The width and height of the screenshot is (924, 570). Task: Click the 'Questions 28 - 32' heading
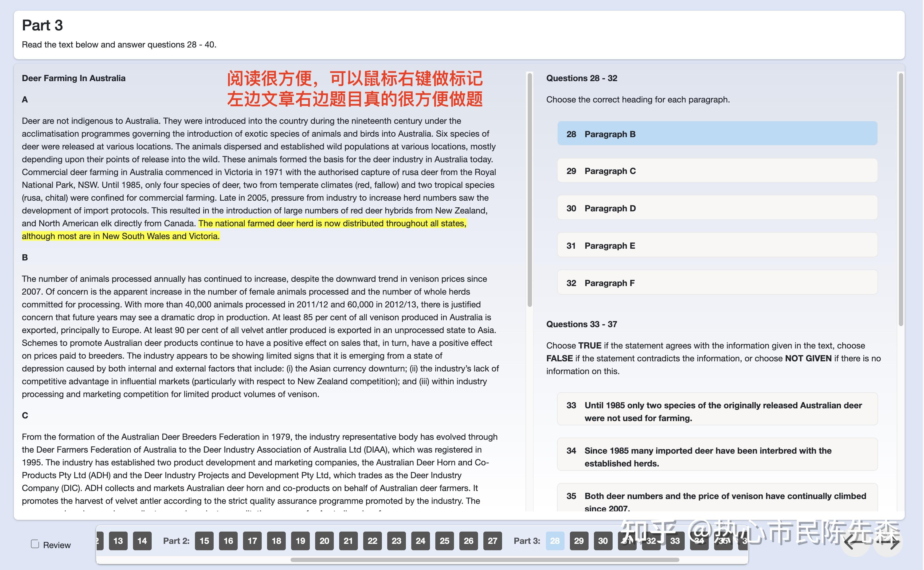pyautogui.click(x=582, y=78)
